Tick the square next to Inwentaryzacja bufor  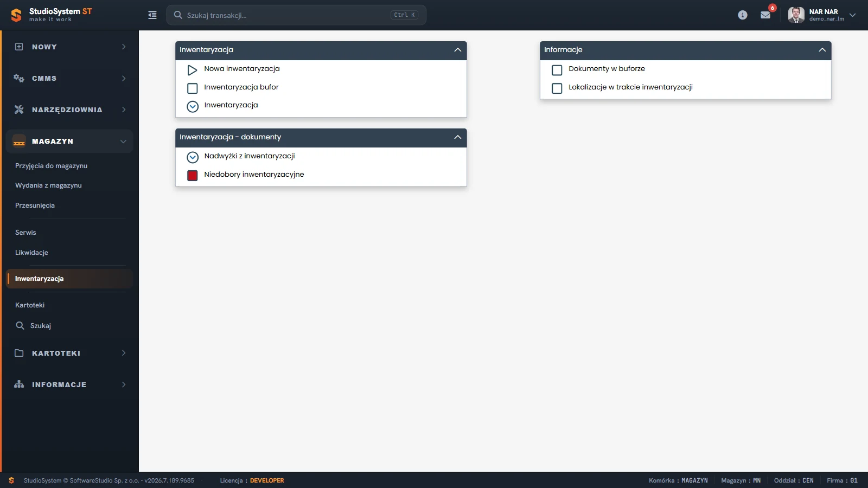(x=193, y=88)
